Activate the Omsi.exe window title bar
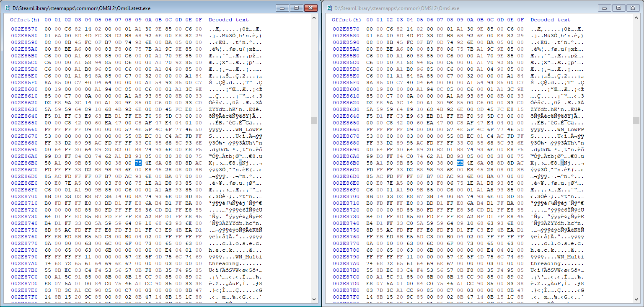 click(x=461, y=8)
